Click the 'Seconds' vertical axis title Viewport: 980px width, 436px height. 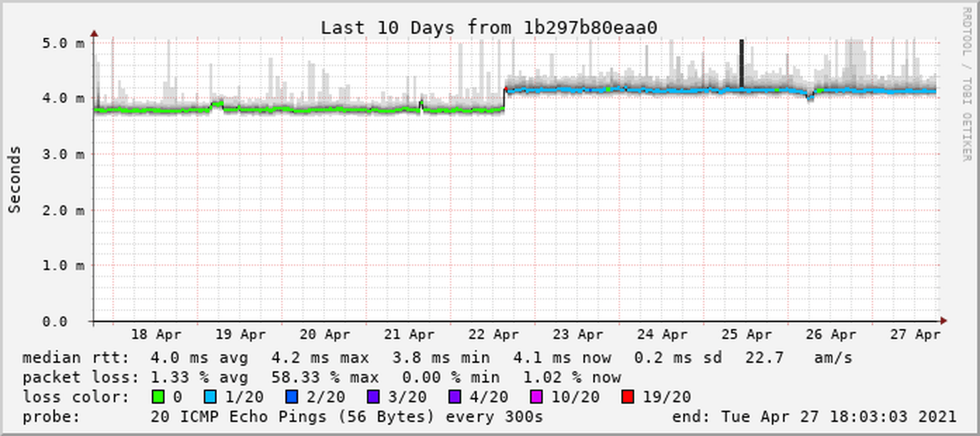(15, 180)
